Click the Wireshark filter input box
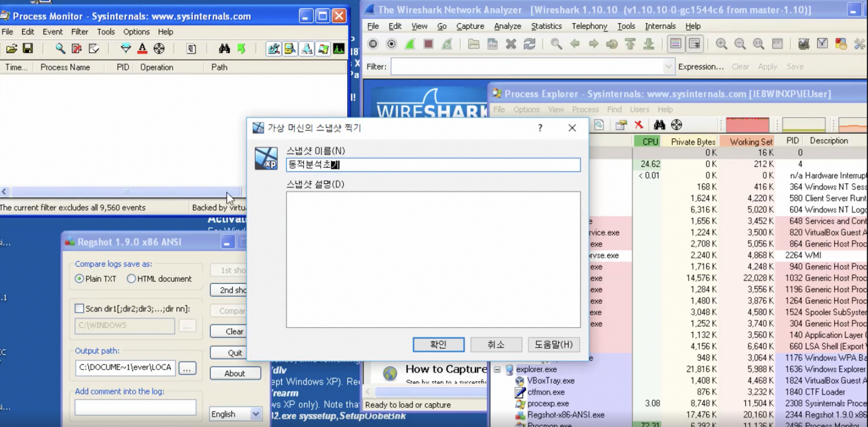Screen dimensions: 868x427 click(527, 67)
